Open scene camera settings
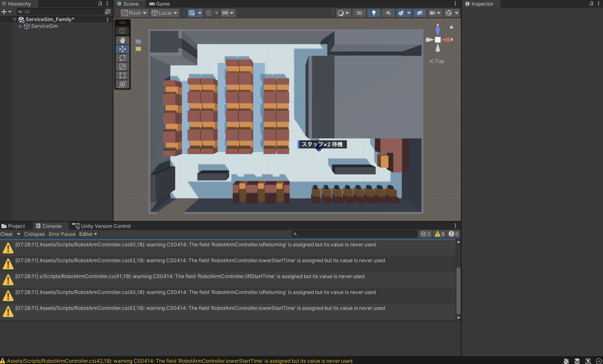603x364 pixels. 435,13
